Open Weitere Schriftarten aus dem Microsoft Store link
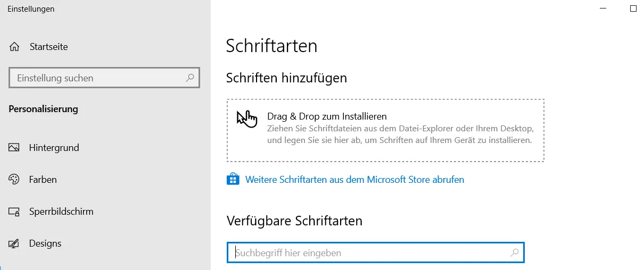 354,180
